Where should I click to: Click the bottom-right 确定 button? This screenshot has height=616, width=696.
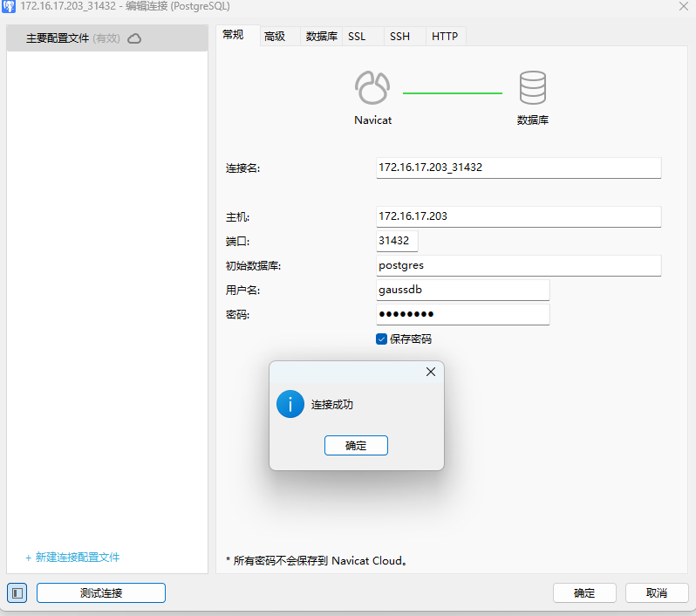pos(584,593)
